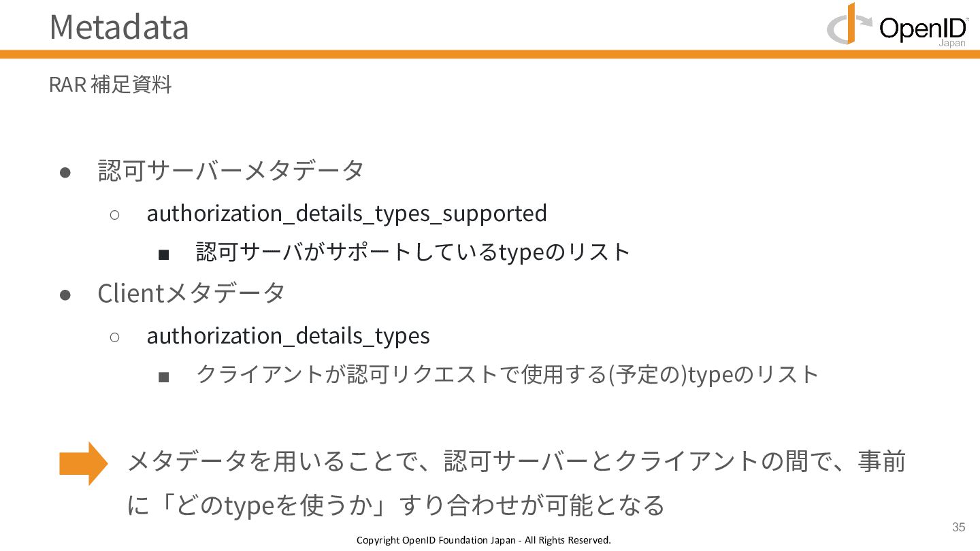This screenshot has width=980, height=551.
Task: Click authorization_details_types_supported text
Action: [x=346, y=214]
